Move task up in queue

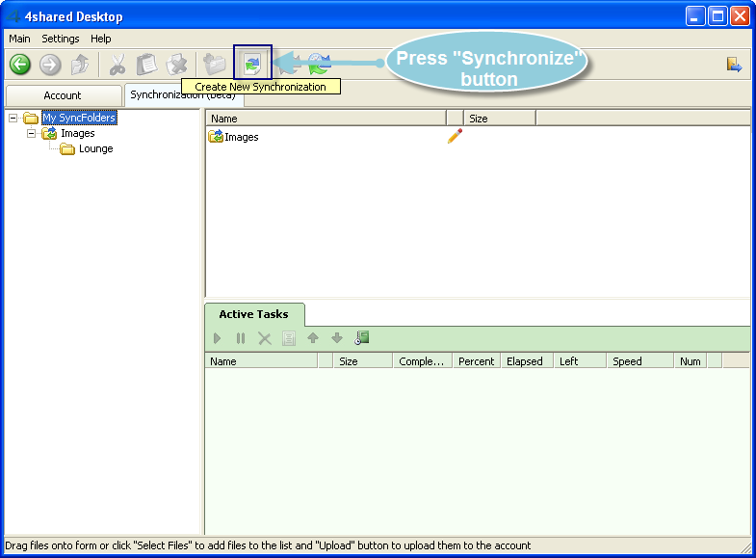coord(313,338)
